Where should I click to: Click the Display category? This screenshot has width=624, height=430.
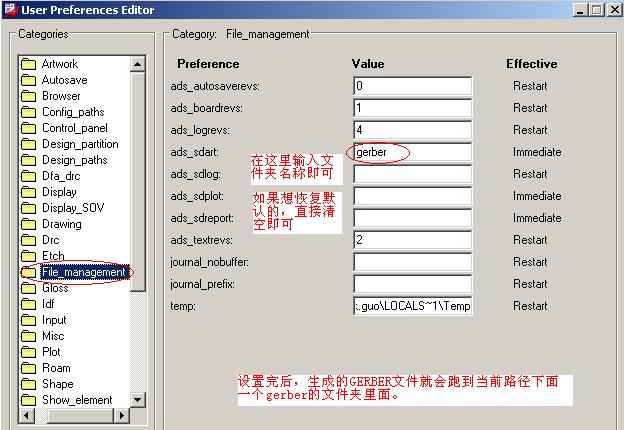tap(59, 192)
